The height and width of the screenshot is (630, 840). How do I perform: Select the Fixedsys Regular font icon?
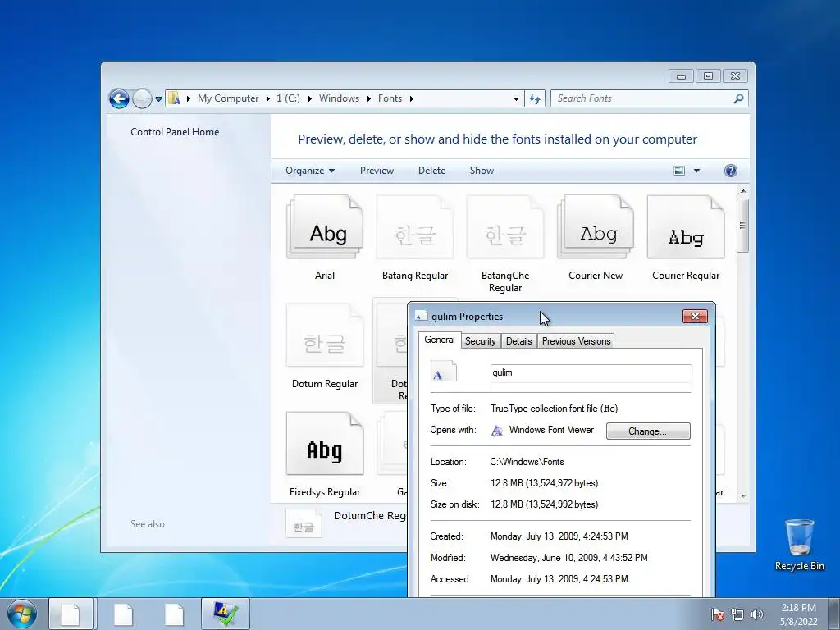pyautogui.click(x=325, y=444)
